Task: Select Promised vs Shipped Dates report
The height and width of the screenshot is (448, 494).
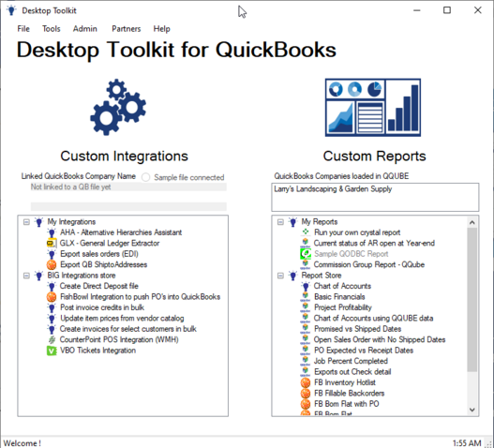Action: click(x=358, y=329)
